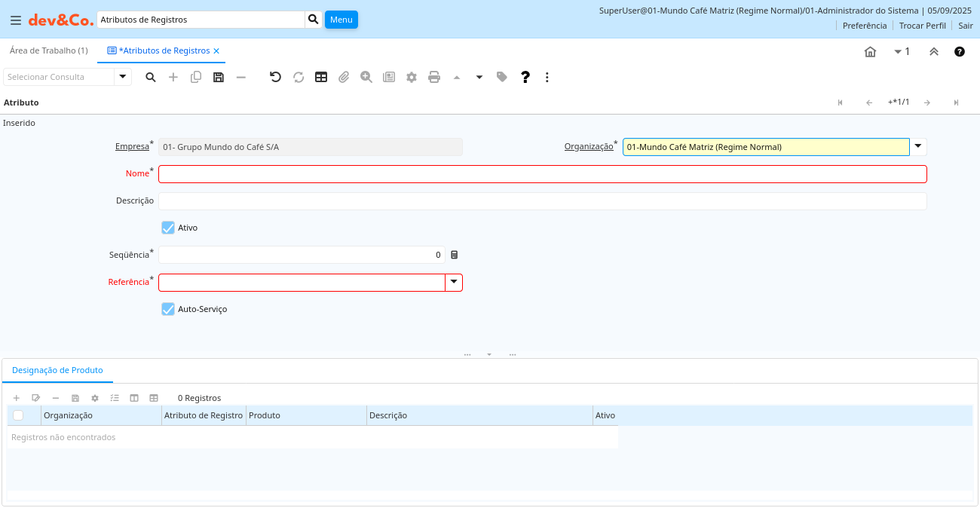Select the Designação de Produto tab
980x508 pixels.
pyautogui.click(x=57, y=370)
